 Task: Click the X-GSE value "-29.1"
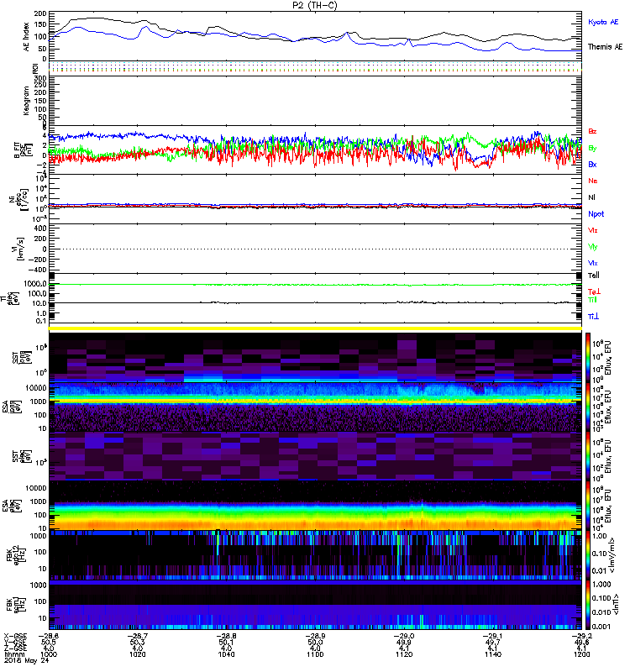point(493,636)
